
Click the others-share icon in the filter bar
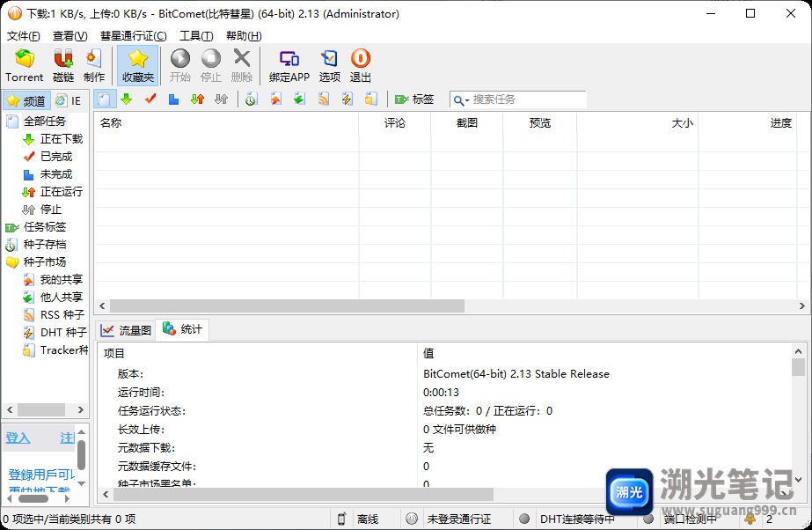point(299,99)
